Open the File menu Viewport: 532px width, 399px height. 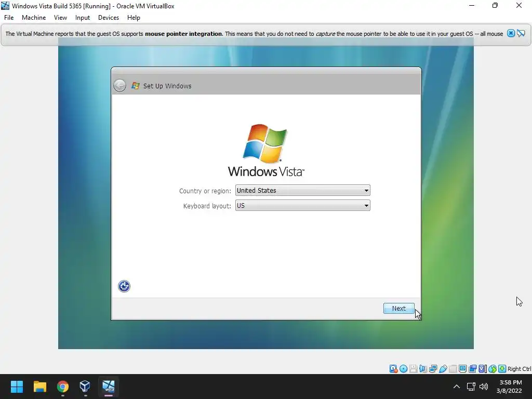pyautogui.click(x=9, y=18)
